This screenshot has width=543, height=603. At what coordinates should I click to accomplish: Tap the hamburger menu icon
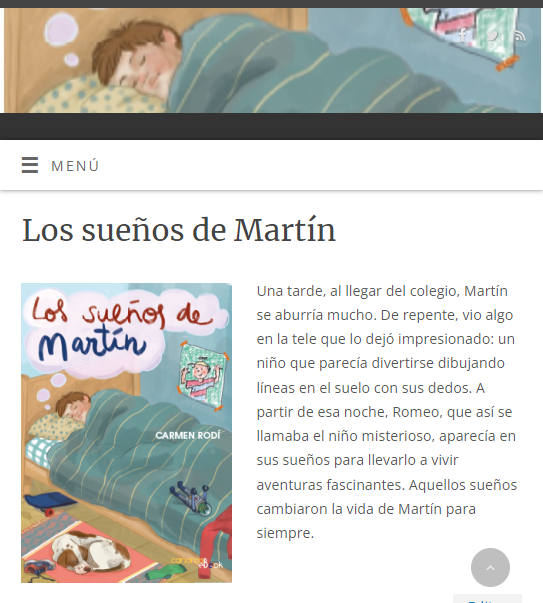pyautogui.click(x=30, y=165)
